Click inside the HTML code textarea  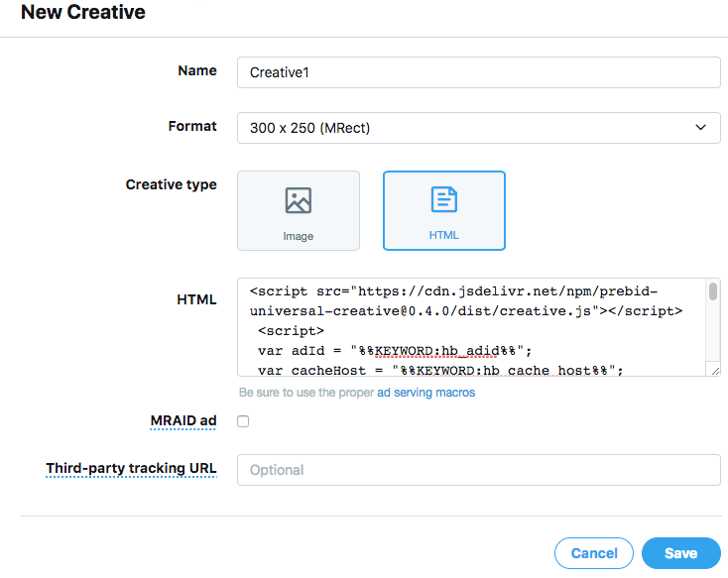click(x=471, y=329)
